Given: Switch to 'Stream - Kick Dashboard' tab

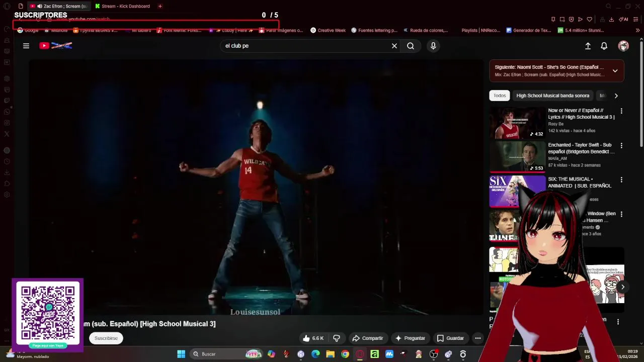Looking at the screenshot, I should click(x=123, y=6).
